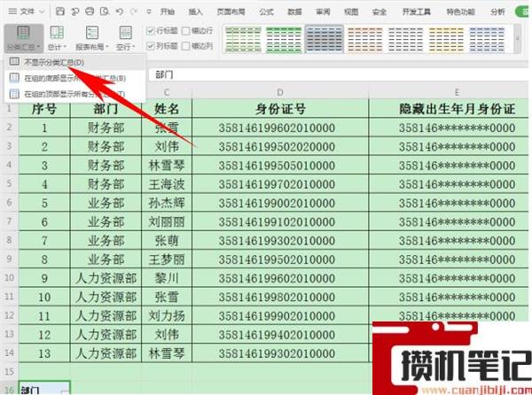Select the cell containing 王海波
The width and height of the screenshot is (532, 395).
point(167,184)
